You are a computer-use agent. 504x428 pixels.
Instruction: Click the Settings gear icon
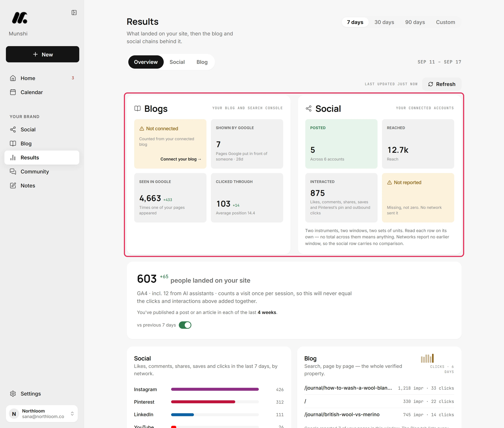point(13,394)
